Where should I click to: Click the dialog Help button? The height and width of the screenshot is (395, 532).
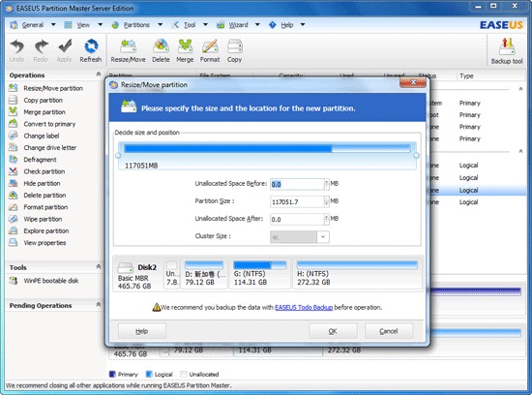[x=142, y=331]
